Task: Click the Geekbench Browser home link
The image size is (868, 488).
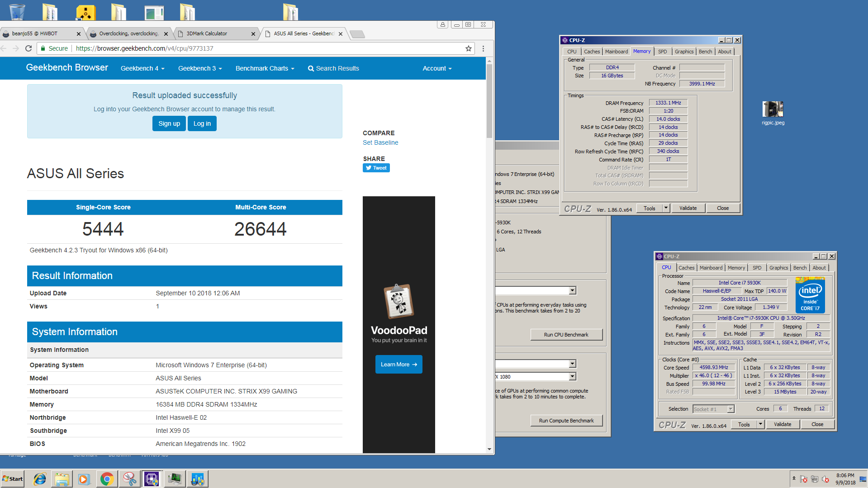Action: coord(67,67)
